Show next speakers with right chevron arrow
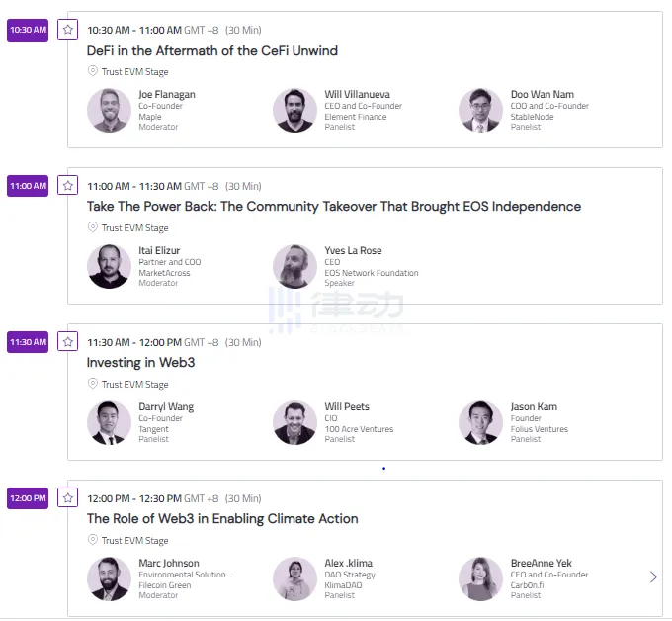 coord(653,577)
